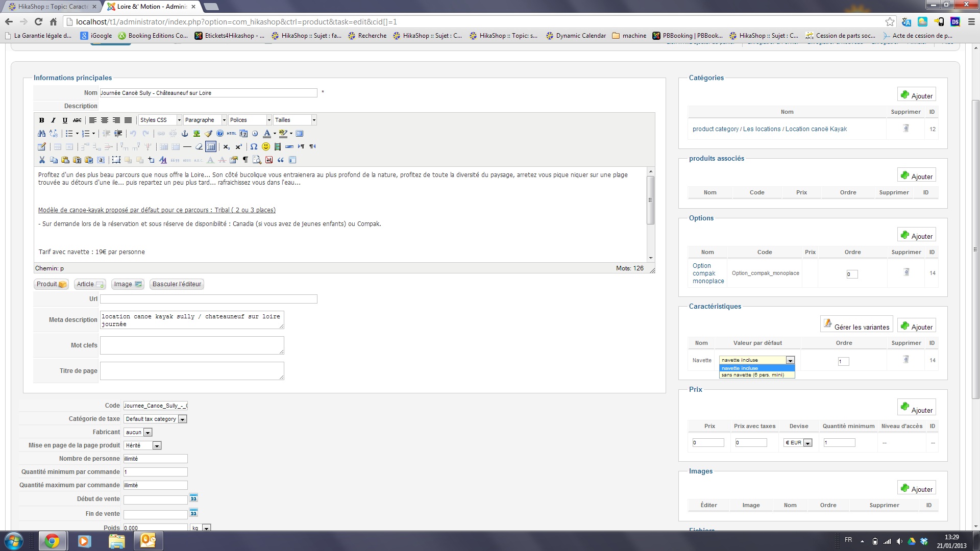Open the iGoogle bookmark
The width and height of the screenshot is (980, 551).
(96, 36)
